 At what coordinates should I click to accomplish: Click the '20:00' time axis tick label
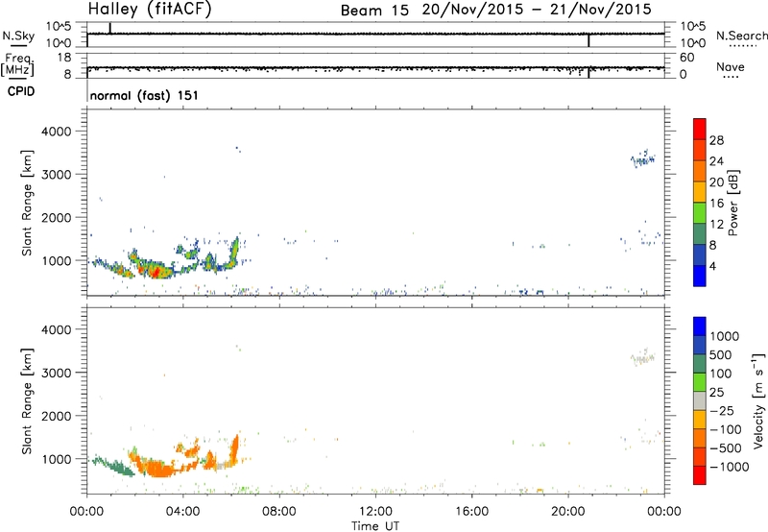(567, 512)
